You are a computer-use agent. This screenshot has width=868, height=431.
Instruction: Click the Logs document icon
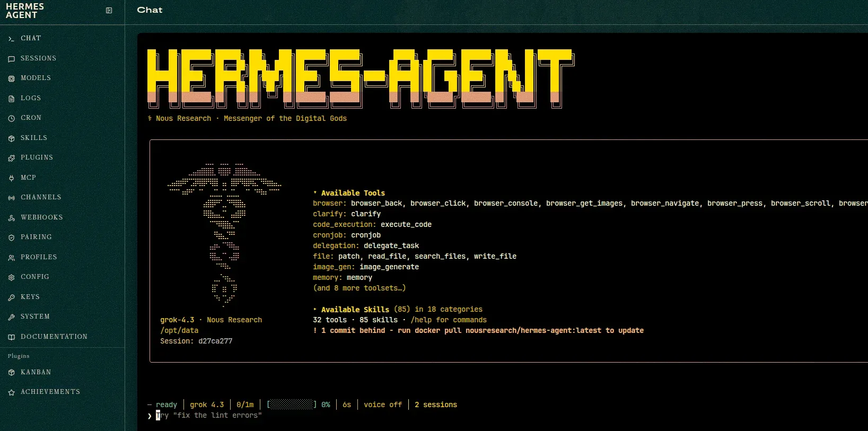11,99
